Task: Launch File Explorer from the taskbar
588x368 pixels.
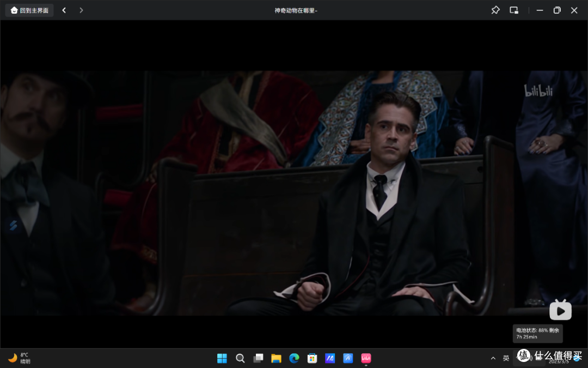Action: click(x=276, y=358)
